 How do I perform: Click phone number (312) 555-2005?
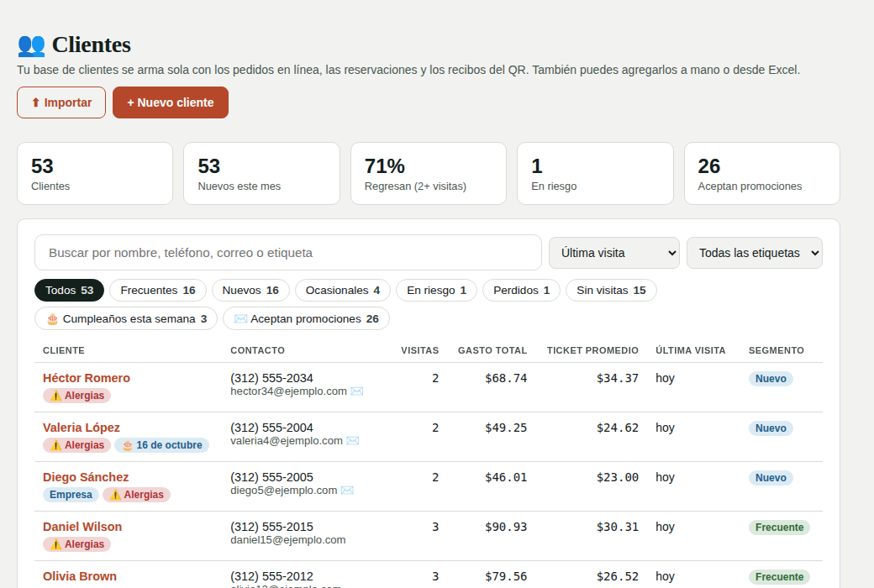(x=271, y=477)
